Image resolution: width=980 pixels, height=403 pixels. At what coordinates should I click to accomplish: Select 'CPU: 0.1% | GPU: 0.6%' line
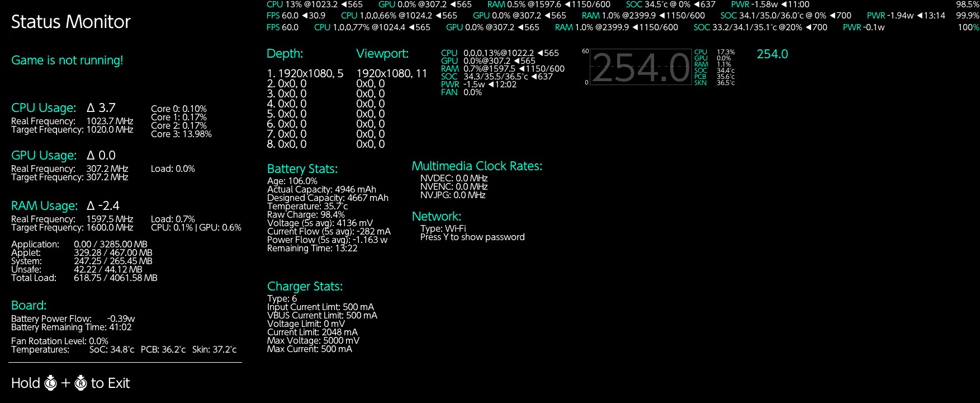point(196,227)
